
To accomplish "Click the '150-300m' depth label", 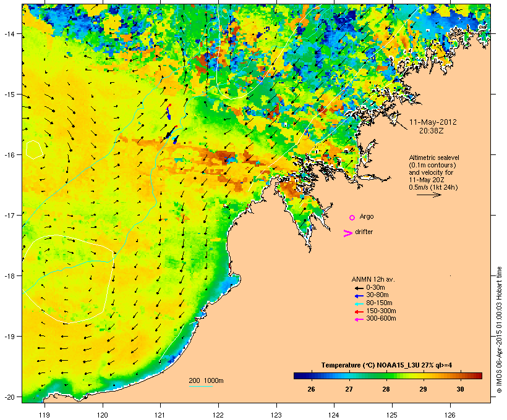I will pyautogui.click(x=381, y=311).
